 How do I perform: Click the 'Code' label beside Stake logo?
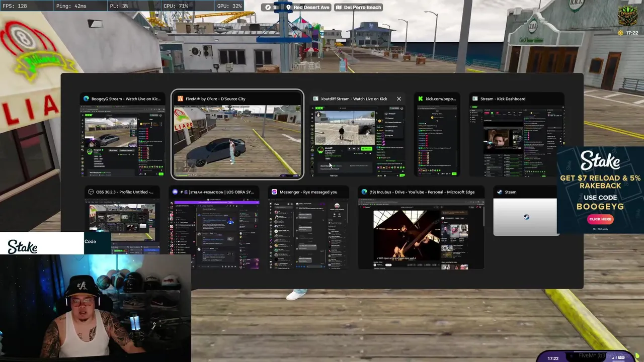[x=90, y=241]
